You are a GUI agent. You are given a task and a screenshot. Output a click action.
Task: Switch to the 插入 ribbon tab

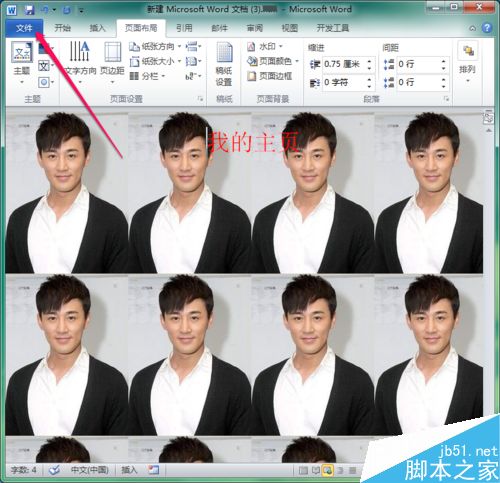click(97, 28)
